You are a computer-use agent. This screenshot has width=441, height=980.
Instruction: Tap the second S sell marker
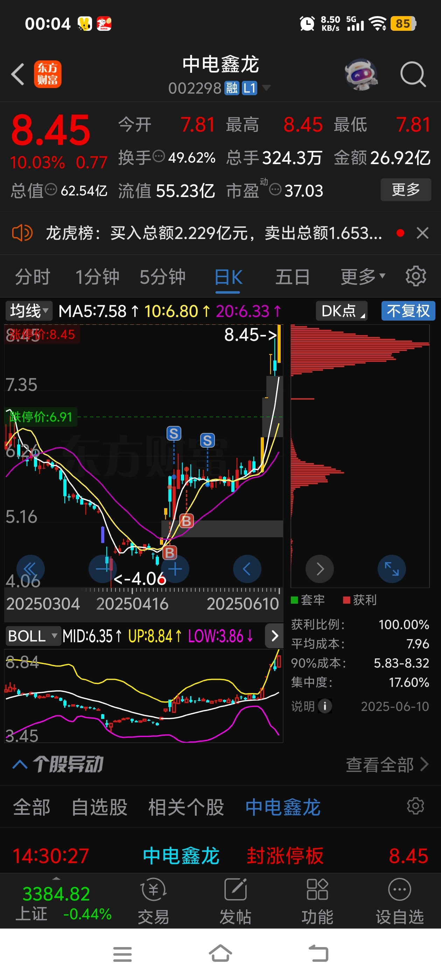207,441
